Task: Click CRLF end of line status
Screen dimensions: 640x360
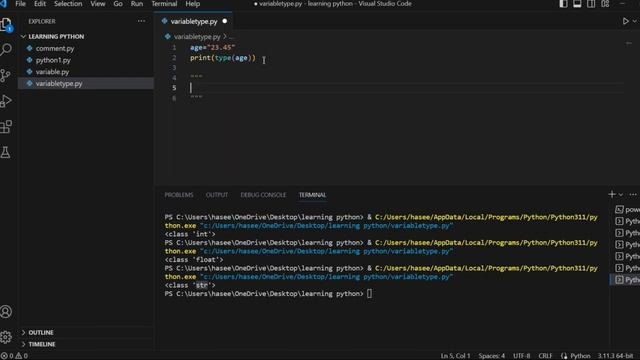Action: tap(545, 356)
